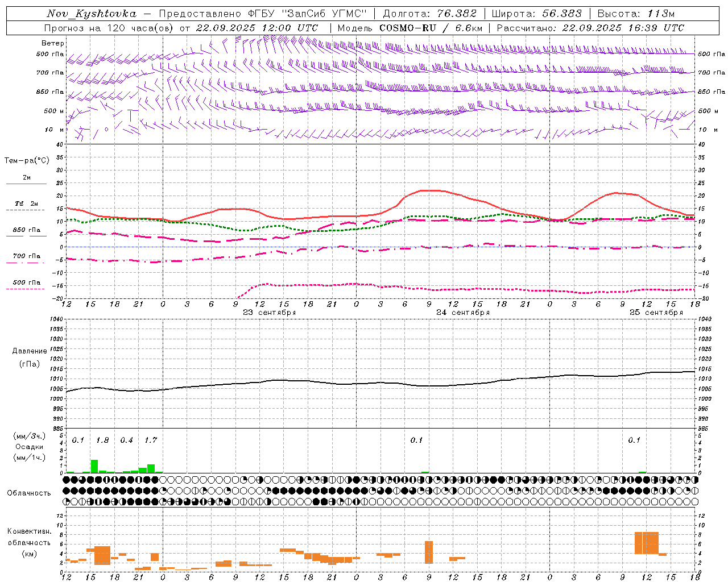Click the '(мм/3ч.)' precipitation unit label

pos(29,436)
